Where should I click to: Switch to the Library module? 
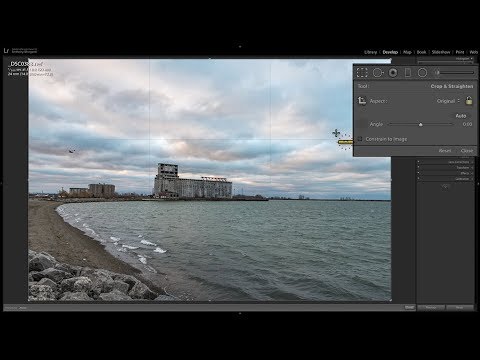370,52
